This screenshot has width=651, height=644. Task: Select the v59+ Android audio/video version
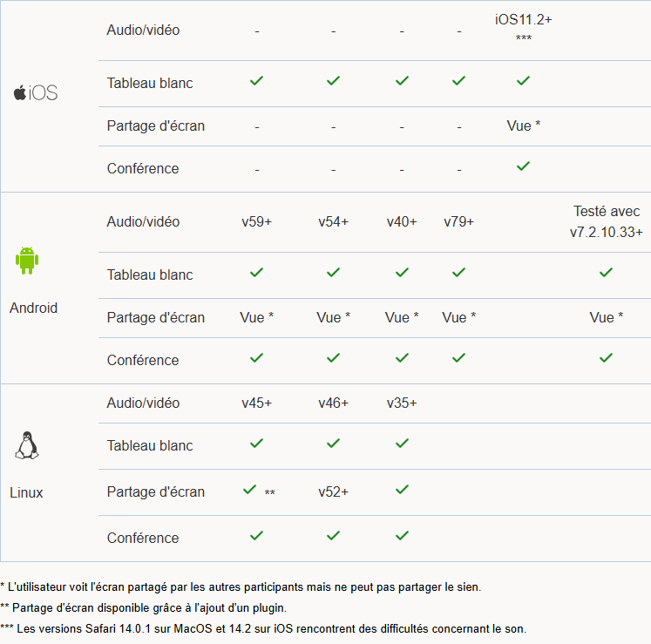257,222
